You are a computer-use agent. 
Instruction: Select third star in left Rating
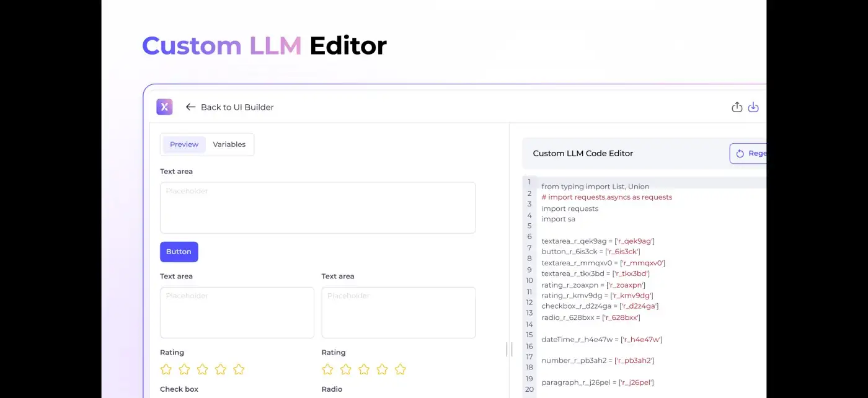[x=202, y=369]
